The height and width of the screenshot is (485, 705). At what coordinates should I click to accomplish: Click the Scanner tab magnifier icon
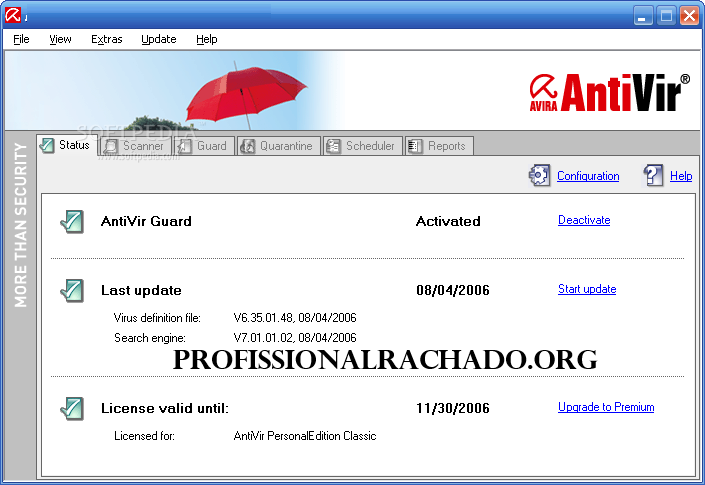(111, 146)
